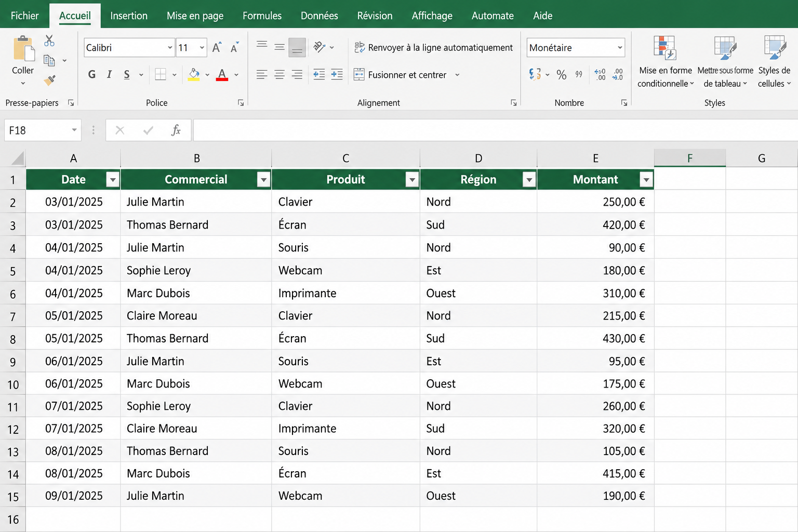Open Styles de cellules gallery
This screenshot has width=798, height=532.
coord(774,61)
